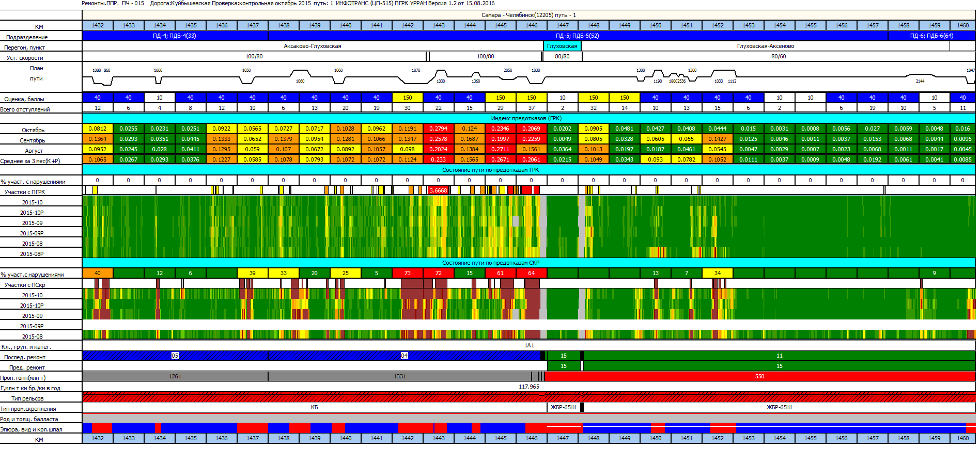Click the red 550 tonnage bar

tap(759, 376)
